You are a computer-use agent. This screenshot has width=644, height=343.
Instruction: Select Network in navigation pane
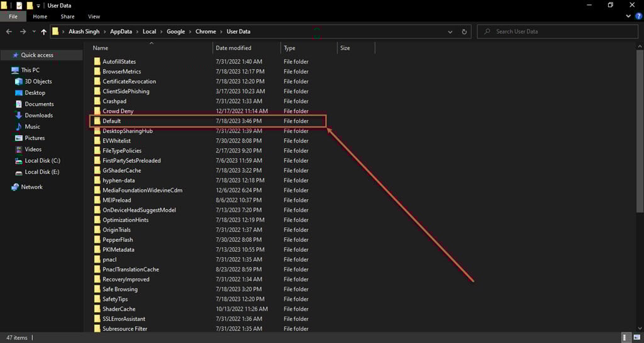(27, 187)
